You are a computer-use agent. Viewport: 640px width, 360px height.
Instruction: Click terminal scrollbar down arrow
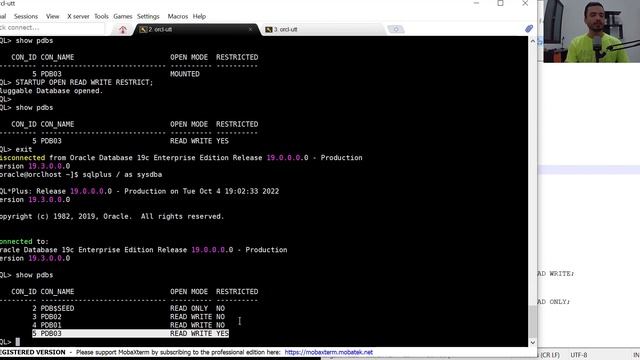[533, 342]
